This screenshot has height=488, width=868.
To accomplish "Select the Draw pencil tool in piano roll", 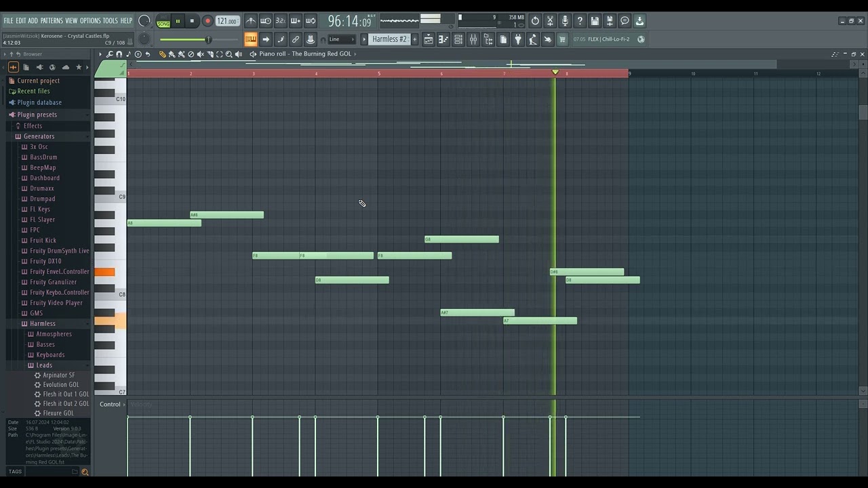I will coord(162,54).
